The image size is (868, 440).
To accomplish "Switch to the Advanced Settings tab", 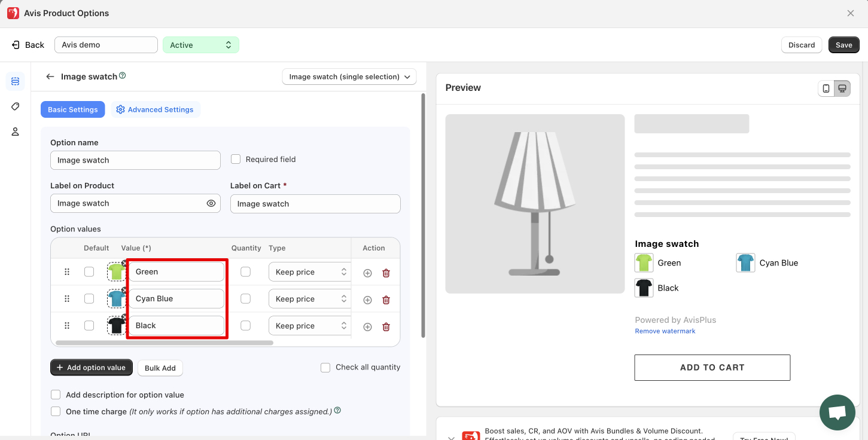I will (x=155, y=109).
